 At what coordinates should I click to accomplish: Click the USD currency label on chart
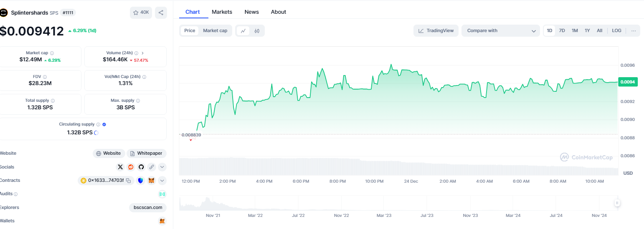click(x=628, y=173)
